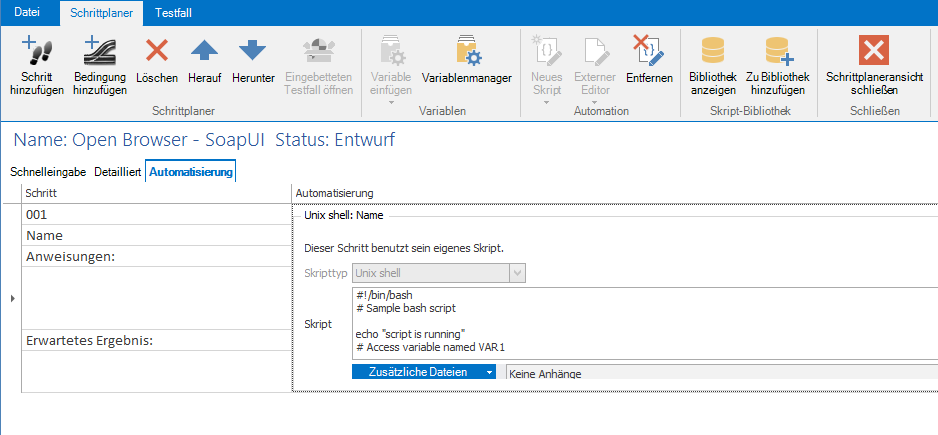Image resolution: width=938 pixels, height=435 pixels.
Task: Switch to the Detailliert view tab
Action: (117, 172)
